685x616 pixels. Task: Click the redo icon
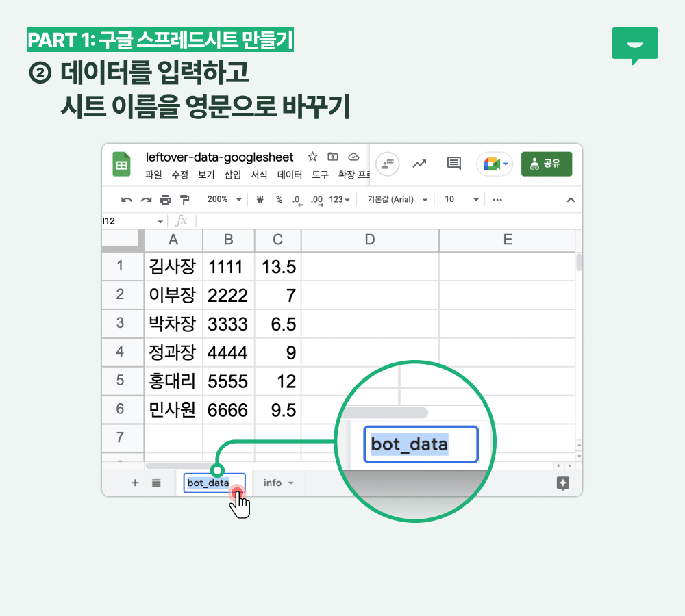click(x=147, y=200)
